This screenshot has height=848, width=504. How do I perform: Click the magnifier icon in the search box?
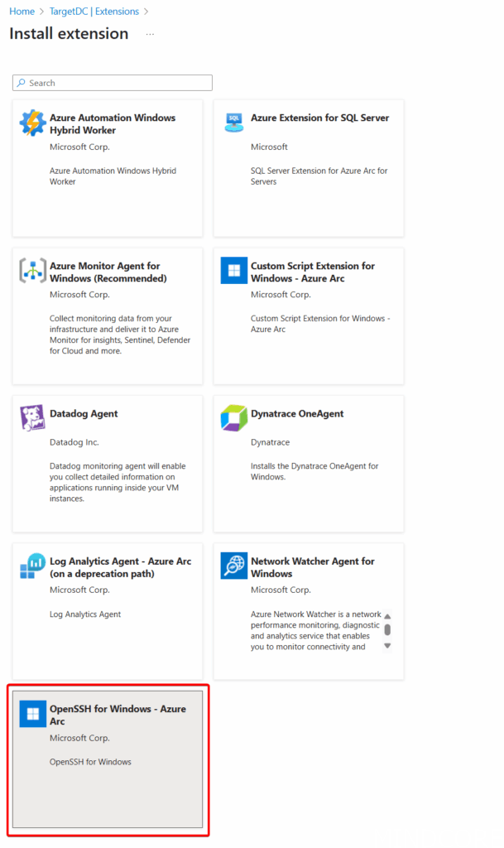[21, 83]
